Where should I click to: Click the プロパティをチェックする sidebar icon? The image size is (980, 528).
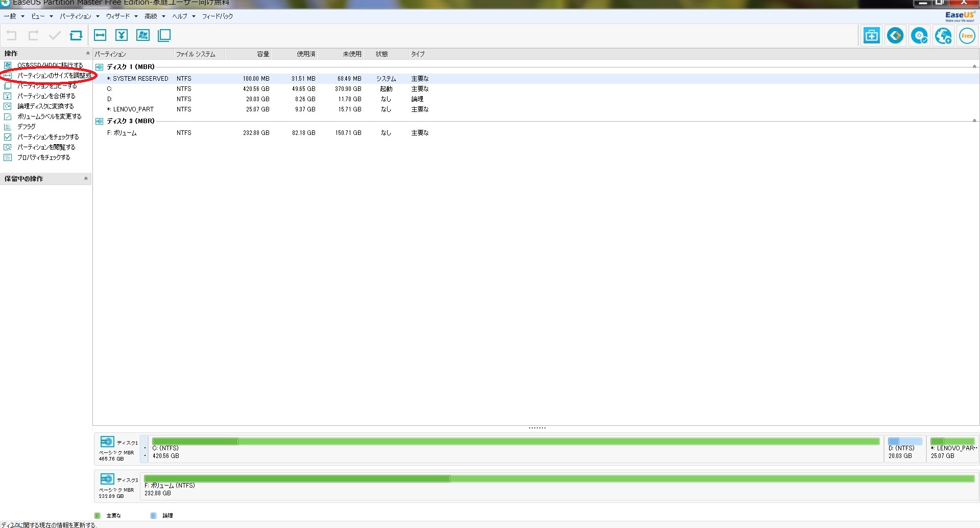8,157
